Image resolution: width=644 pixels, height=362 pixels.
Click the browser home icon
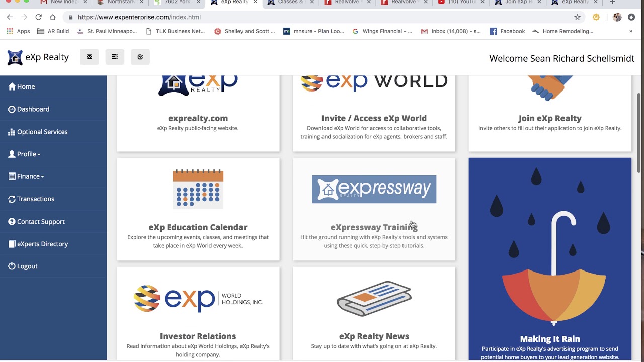coord(52,17)
